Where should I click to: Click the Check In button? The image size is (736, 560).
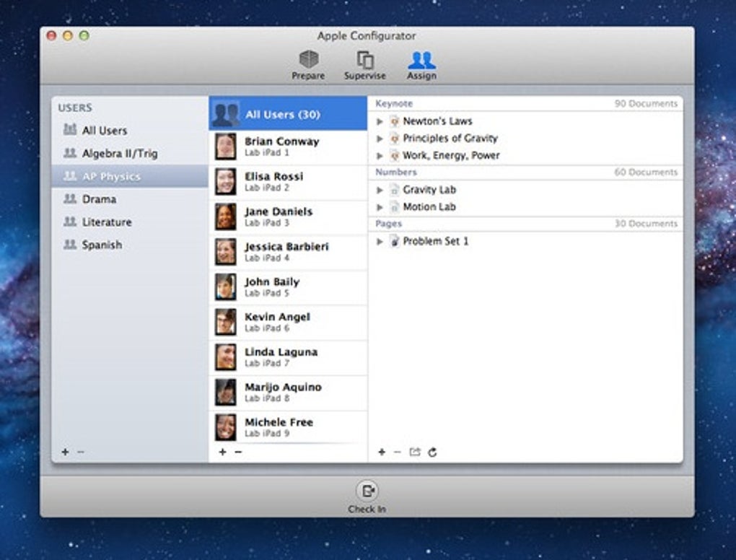pyautogui.click(x=367, y=497)
